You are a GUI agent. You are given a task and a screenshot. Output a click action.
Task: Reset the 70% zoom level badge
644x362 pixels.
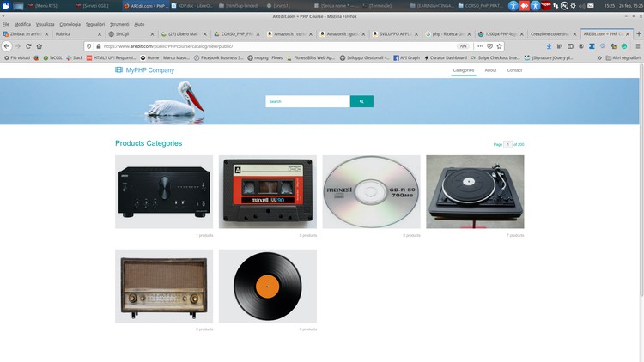(x=463, y=46)
